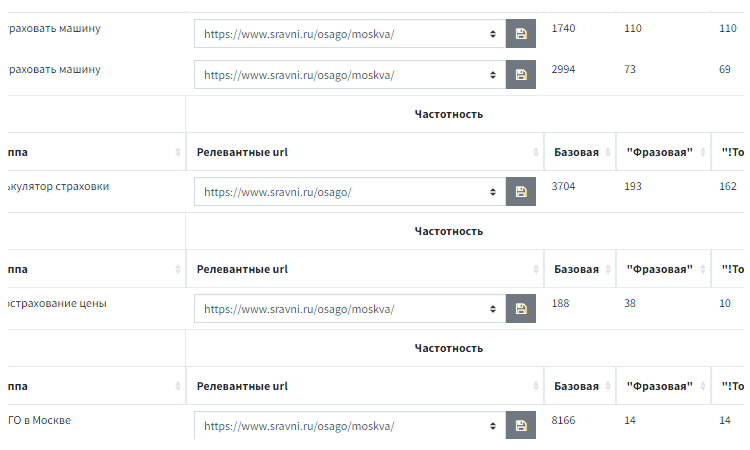Open URL dropdown for страхование цены row
Screen dimensions: 750x450
350,309
